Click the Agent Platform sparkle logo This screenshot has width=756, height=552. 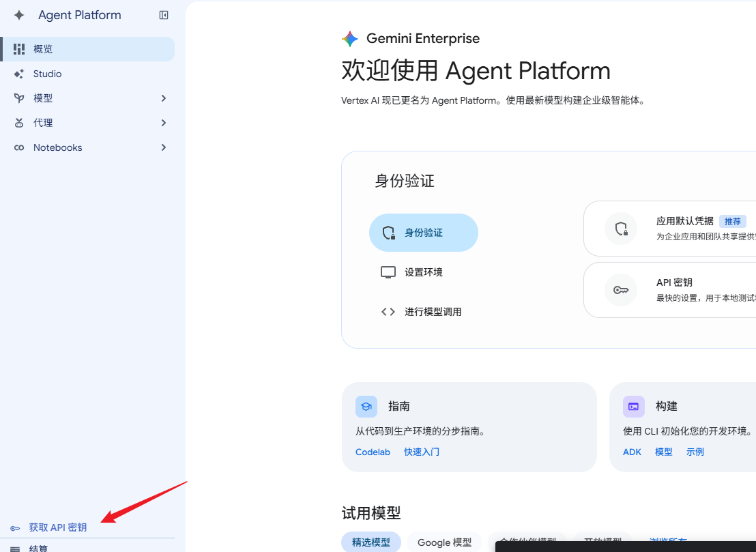19,16
